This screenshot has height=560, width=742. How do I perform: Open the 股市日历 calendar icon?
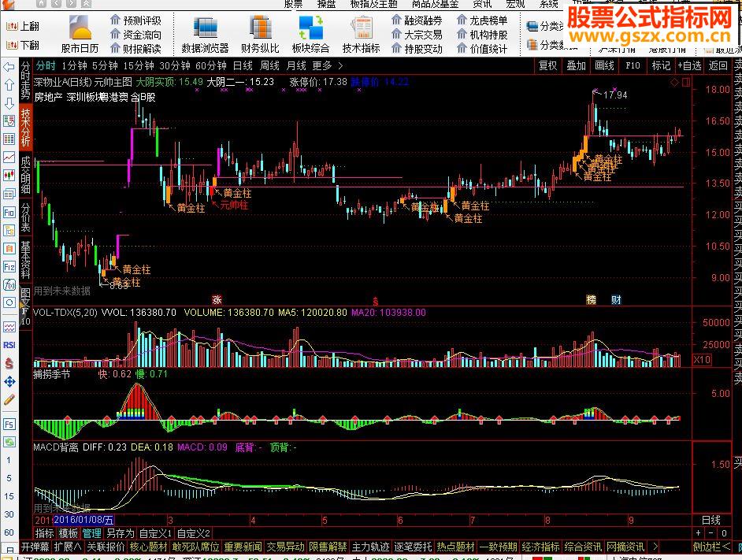pos(80,34)
